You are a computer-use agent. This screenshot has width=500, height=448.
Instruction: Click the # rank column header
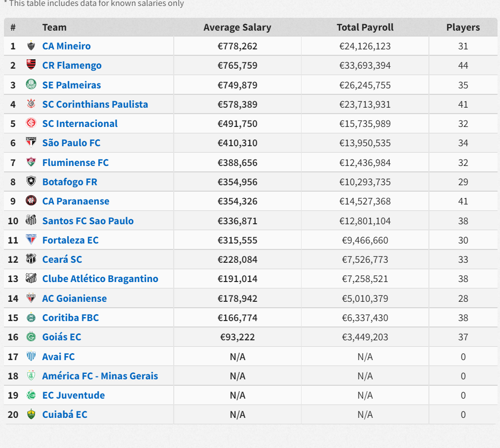[x=13, y=28]
